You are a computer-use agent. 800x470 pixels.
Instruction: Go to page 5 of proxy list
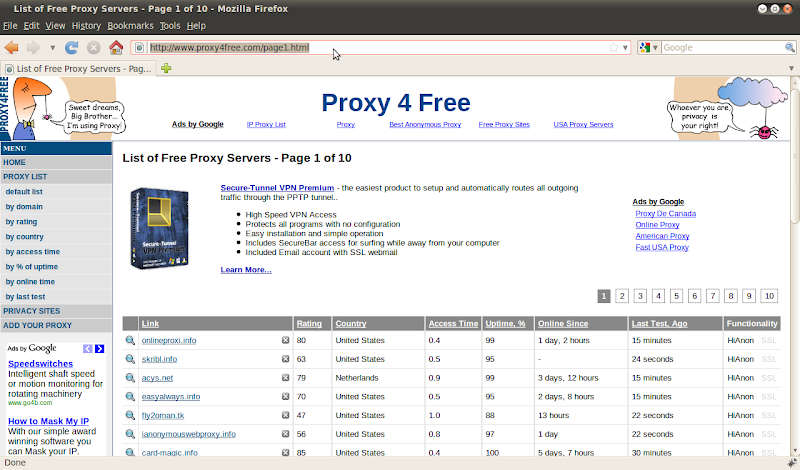677,296
